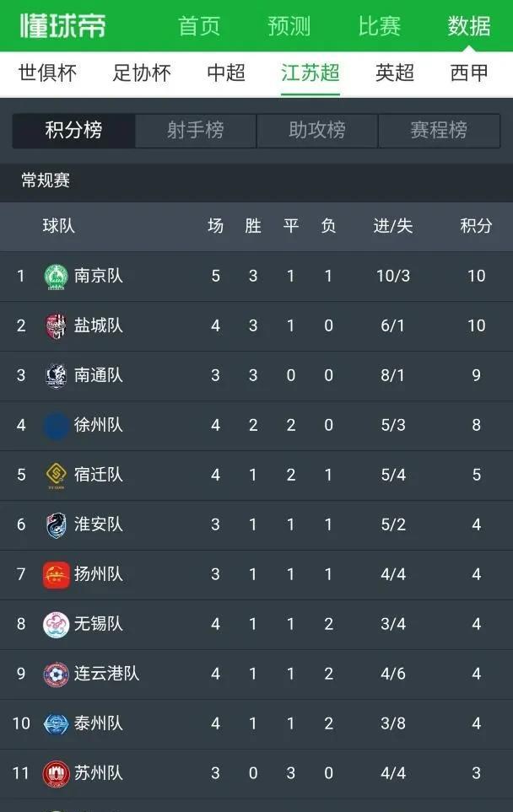Go to the 比赛 tab
The height and width of the screenshot is (812, 513).
coord(380,26)
